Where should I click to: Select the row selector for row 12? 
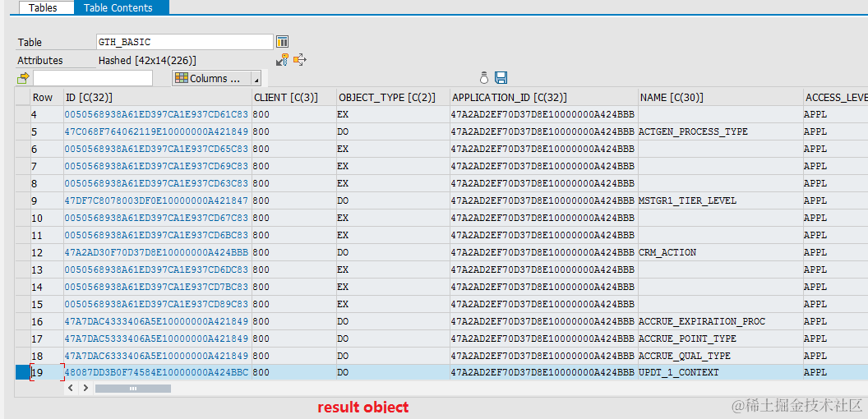click(22, 252)
